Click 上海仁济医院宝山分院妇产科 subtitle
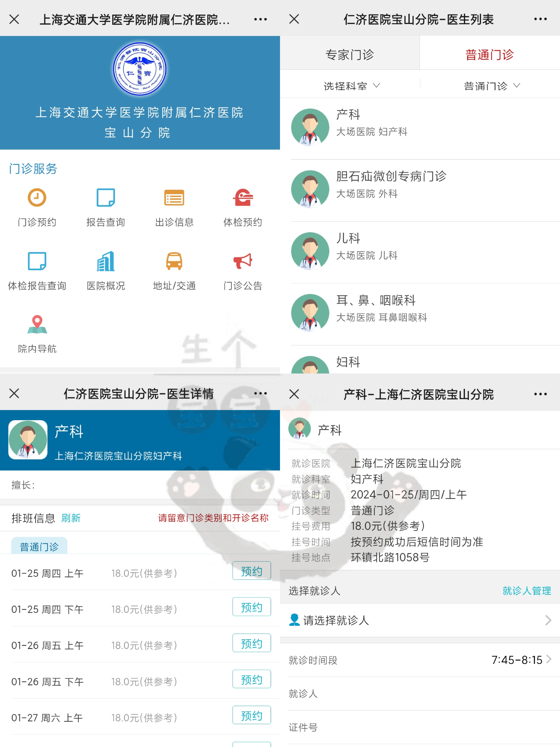This screenshot has height=747, width=560. point(118,456)
